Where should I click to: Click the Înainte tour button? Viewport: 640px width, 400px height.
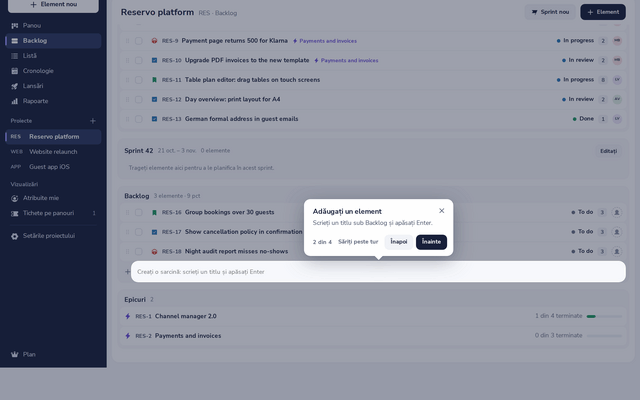pyautogui.click(x=431, y=242)
